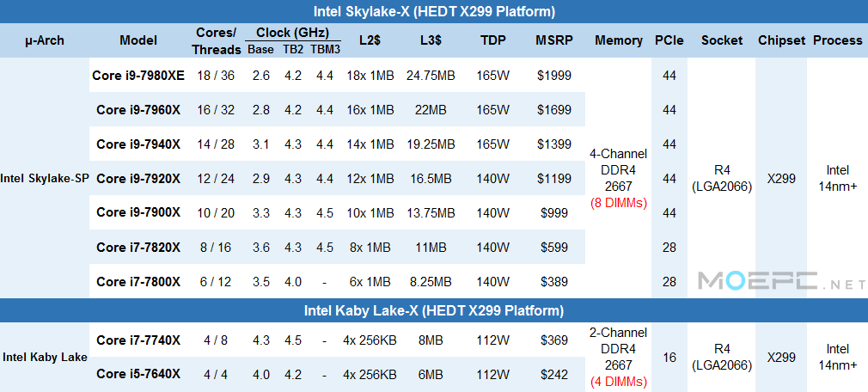
Task: Select the Core i7-7820X model name
Action: click(x=138, y=247)
